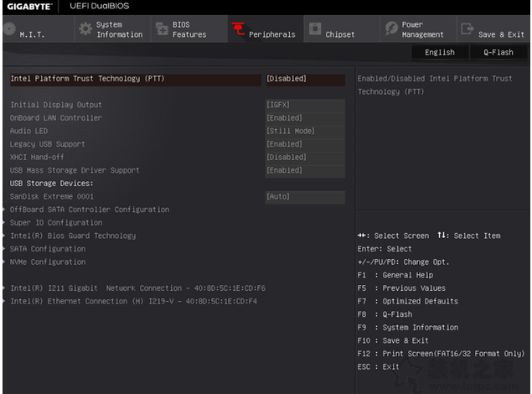Click the Power Management icon
532x394 pixels.
(x=391, y=29)
